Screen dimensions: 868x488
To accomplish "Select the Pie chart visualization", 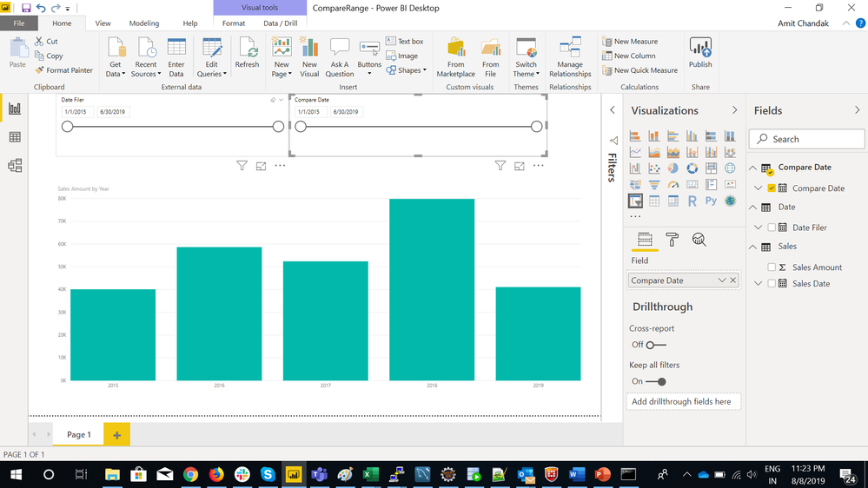I will pos(673,168).
